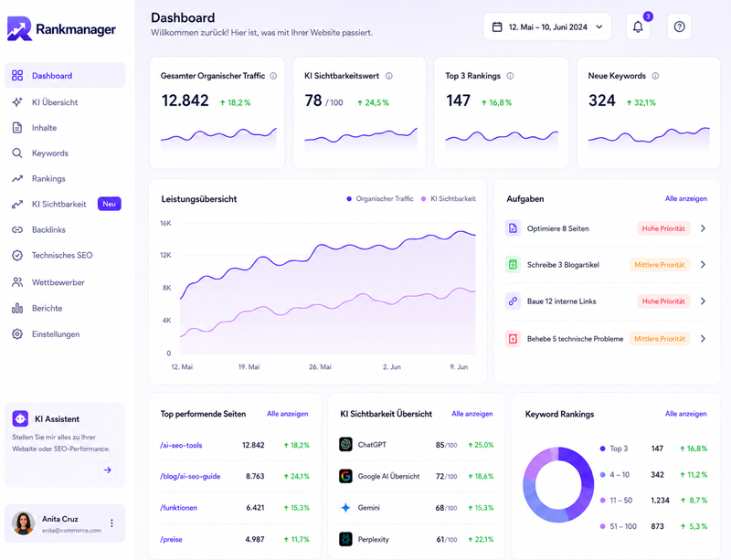Click the Rankmanager logo icon
Screen dimensions: 731x560
(19, 29)
